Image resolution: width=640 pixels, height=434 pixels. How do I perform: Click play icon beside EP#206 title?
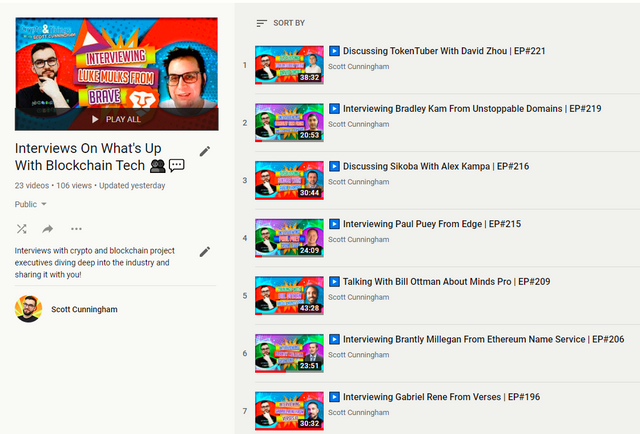click(x=334, y=339)
